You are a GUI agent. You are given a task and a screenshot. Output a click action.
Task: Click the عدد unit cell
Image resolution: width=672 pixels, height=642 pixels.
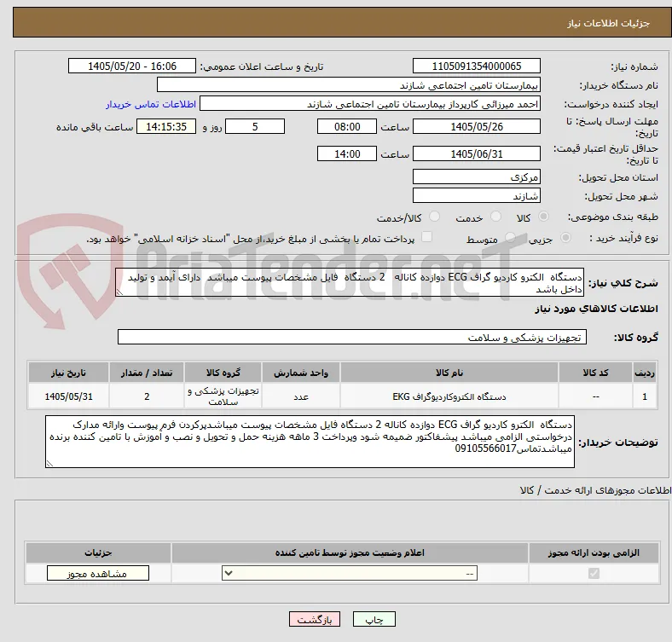point(301,396)
